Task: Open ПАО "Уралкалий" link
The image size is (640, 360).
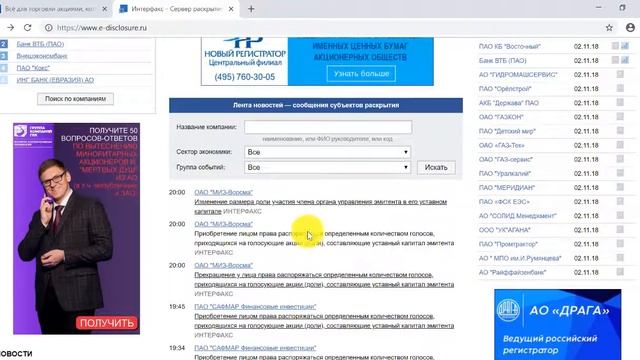Action: 505,173
